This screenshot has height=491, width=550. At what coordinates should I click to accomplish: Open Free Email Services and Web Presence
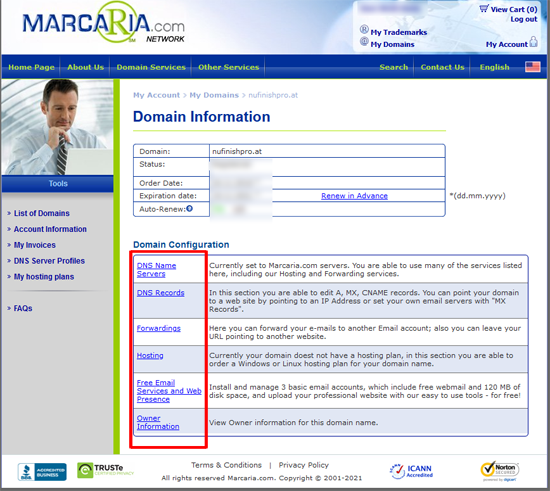[169, 391]
